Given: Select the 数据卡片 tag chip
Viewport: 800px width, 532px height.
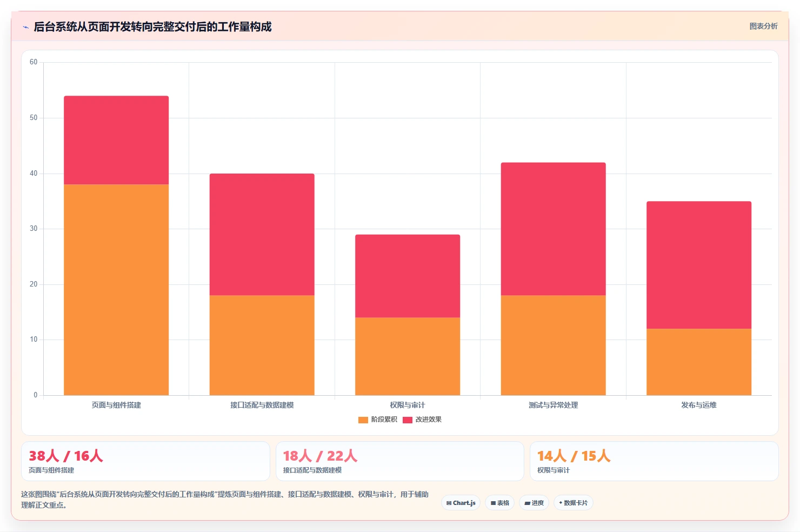Looking at the screenshot, I should click(x=574, y=503).
